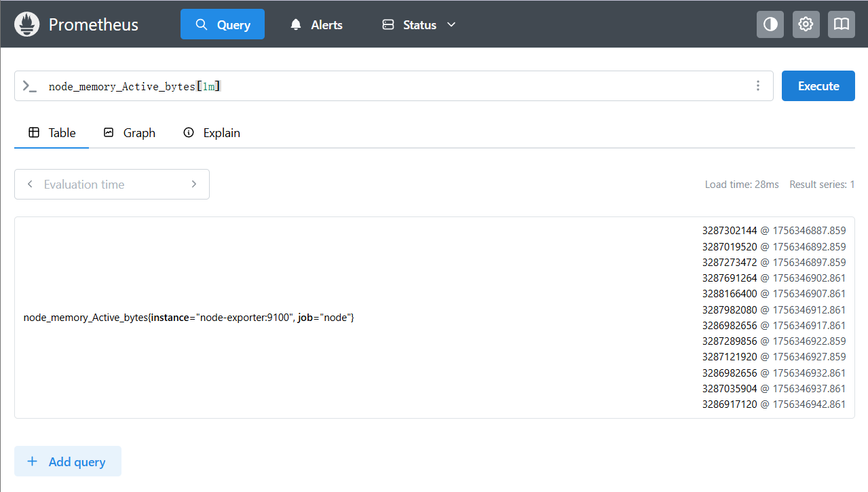Open the query options three-dot menu

point(758,86)
